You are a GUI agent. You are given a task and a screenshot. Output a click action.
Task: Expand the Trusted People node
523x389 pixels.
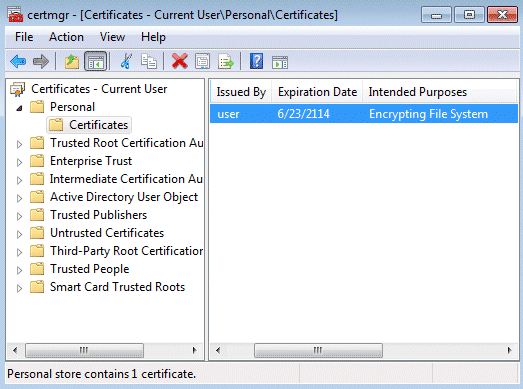[x=19, y=270]
